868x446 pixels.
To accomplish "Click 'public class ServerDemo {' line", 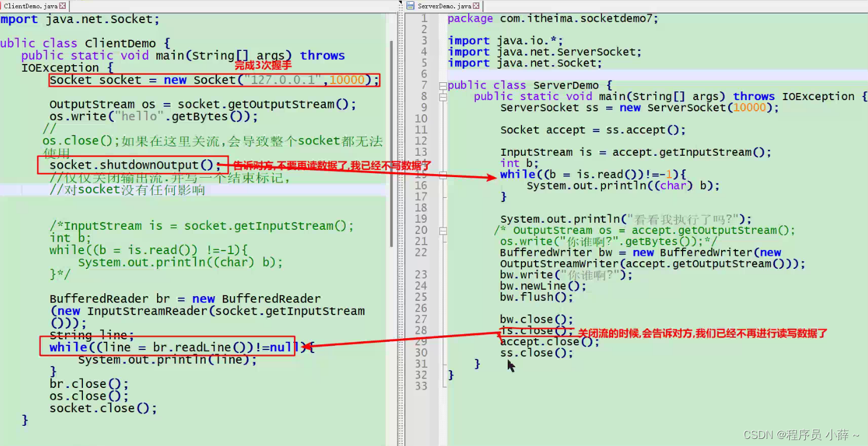I will click(x=530, y=85).
